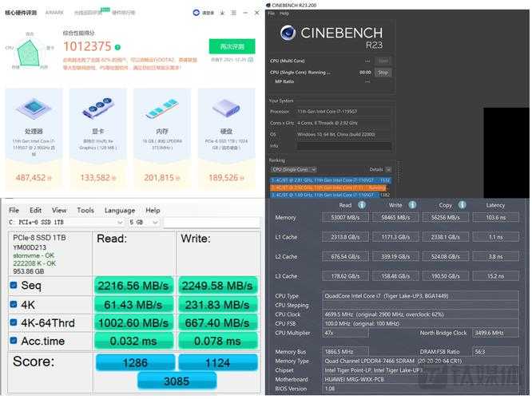Open the Tools menu in AS SSD
532x399 pixels.
pyautogui.click(x=85, y=210)
